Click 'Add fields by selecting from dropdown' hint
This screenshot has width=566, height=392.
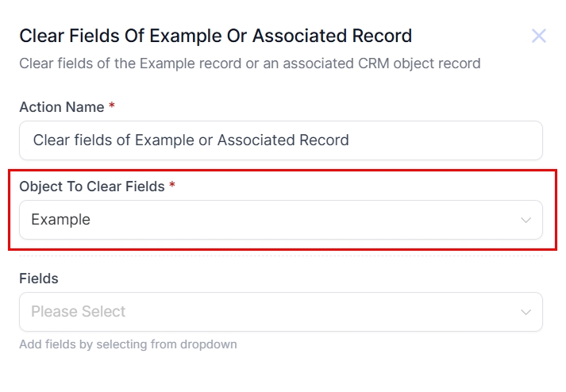coord(128,344)
